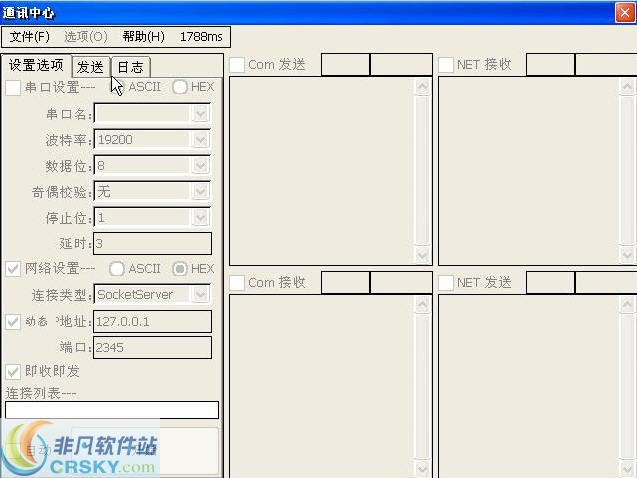Image resolution: width=637 pixels, height=478 pixels.
Task: Toggle the NET 发送 checkbox
Action: [446, 283]
